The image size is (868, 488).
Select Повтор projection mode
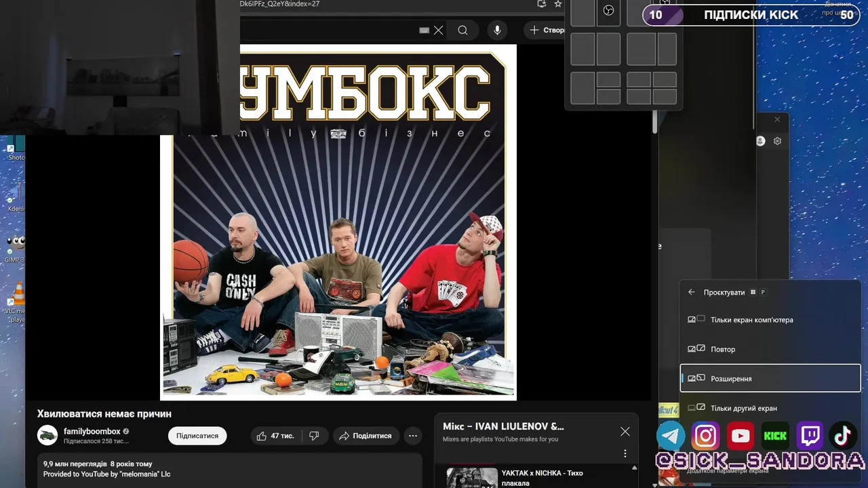tap(770, 349)
